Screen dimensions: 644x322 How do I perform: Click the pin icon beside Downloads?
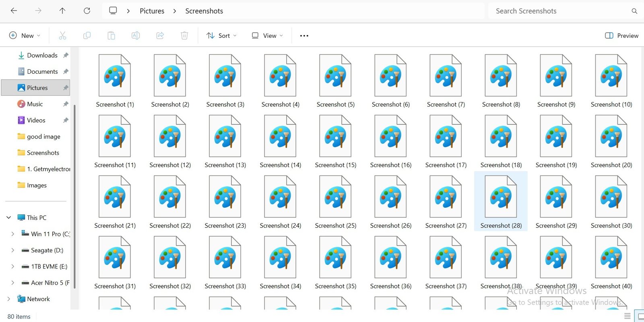click(x=66, y=55)
